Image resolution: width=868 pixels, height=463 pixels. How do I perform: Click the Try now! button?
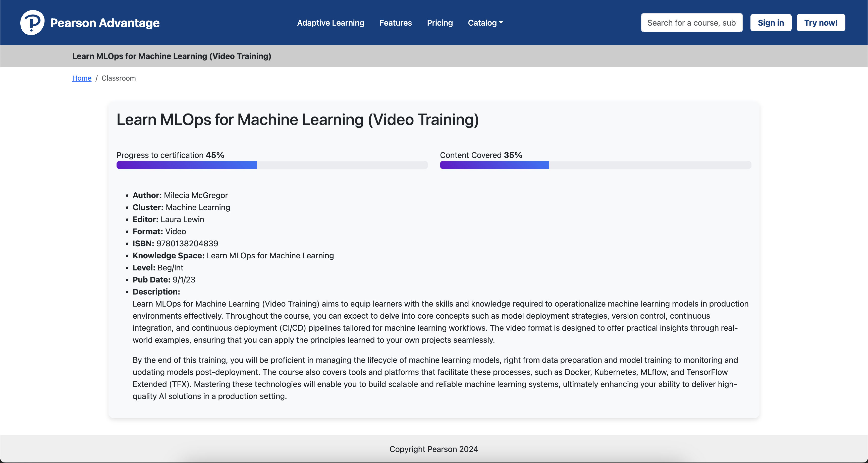tap(821, 23)
